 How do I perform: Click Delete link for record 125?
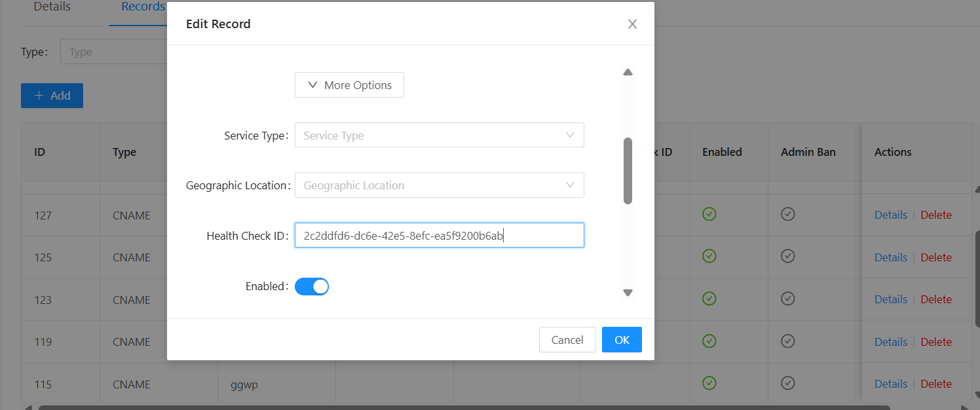[935, 257]
